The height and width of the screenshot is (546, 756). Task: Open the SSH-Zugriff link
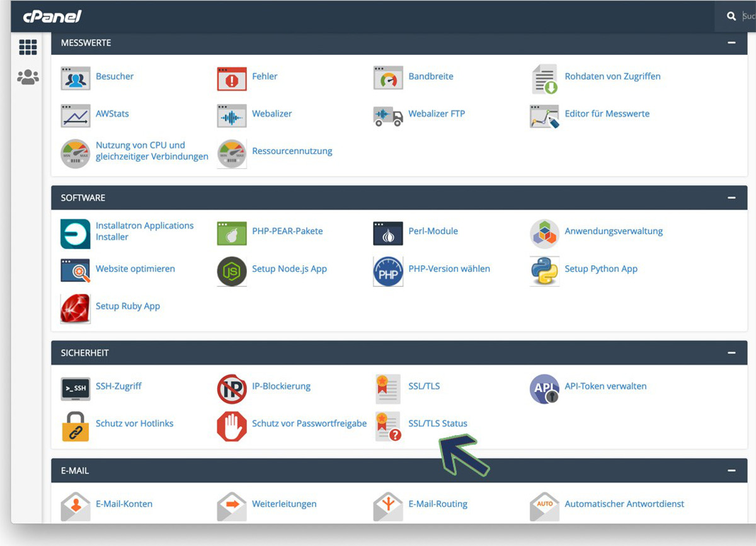[118, 386]
